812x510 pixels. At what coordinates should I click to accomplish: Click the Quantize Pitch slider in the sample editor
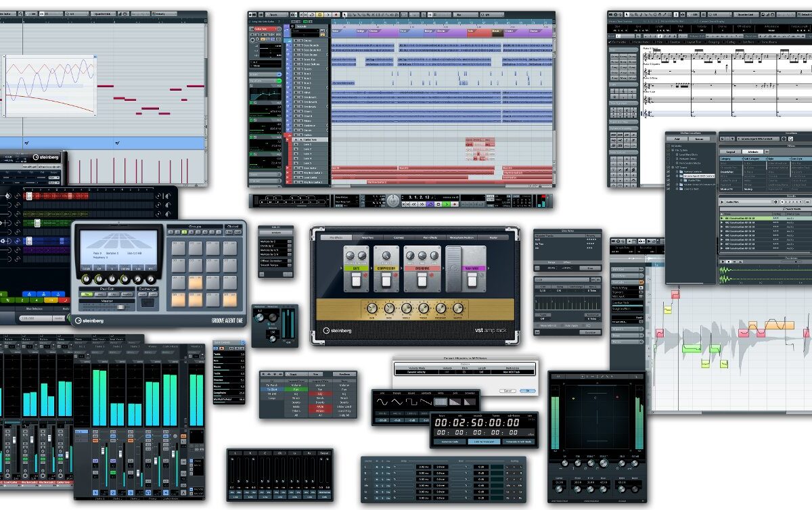[x=627, y=305]
